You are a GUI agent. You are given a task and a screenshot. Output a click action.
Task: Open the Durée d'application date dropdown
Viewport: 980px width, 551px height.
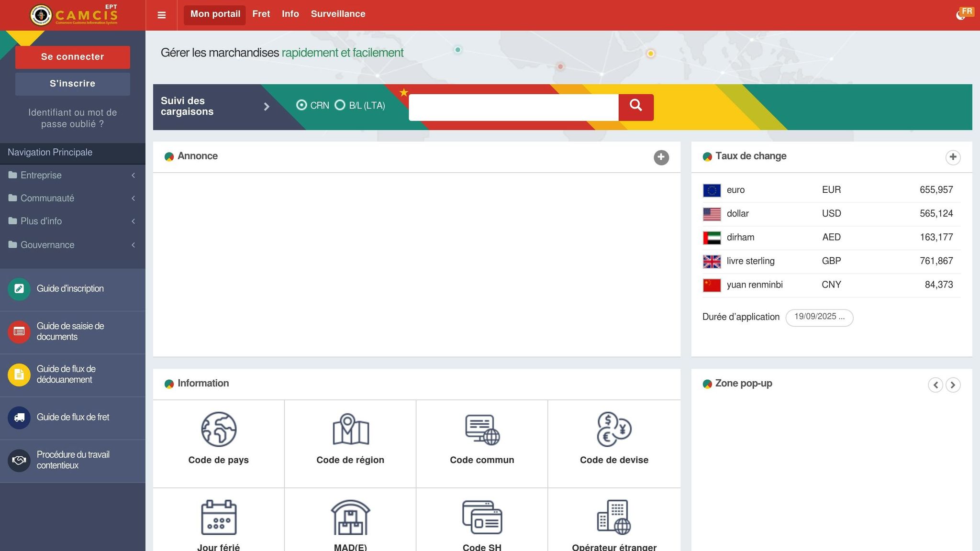[819, 317]
